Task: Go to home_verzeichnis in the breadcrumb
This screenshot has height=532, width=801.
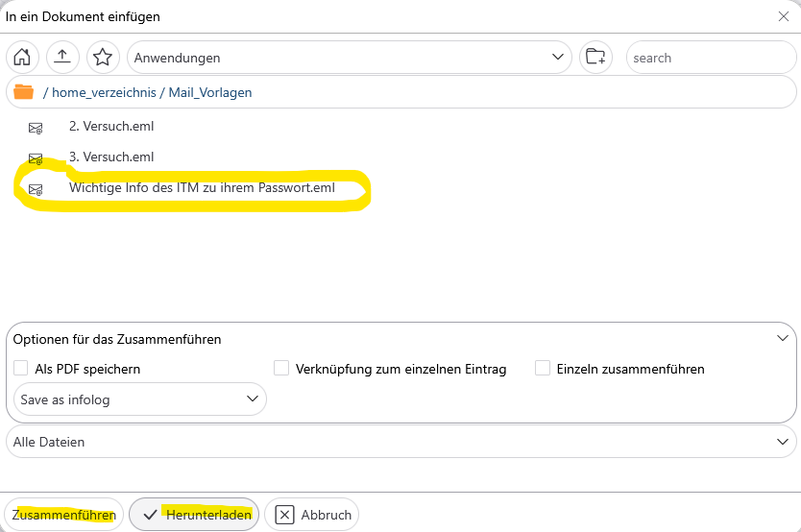Action: point(103,92)
